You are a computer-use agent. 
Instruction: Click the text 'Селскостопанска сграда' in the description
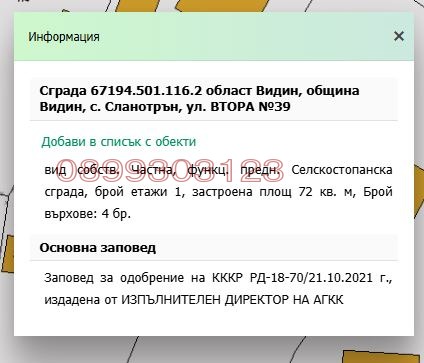point(218,181)
